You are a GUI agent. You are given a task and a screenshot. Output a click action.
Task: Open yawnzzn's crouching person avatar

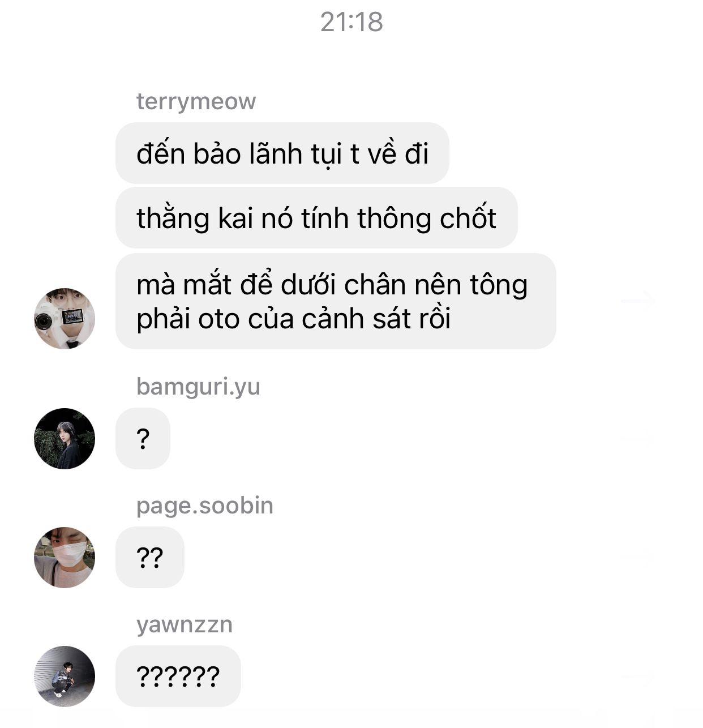[65, 676]
